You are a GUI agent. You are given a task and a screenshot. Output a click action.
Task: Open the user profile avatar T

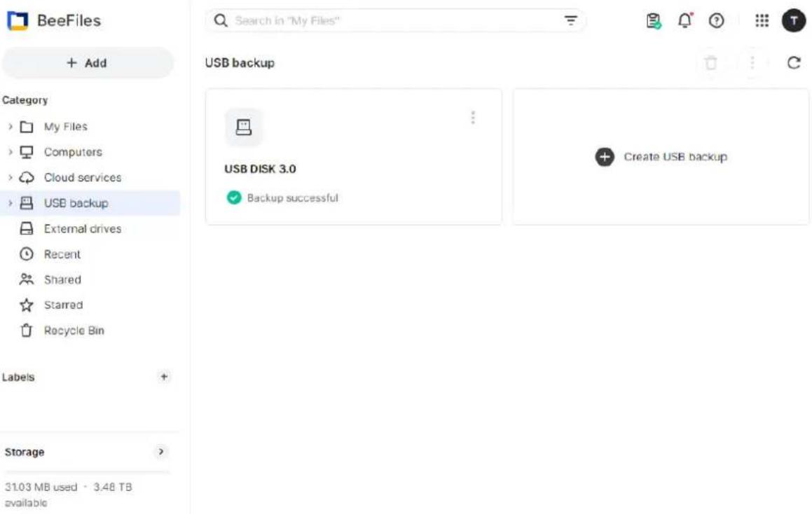click(x=793, y=21)
